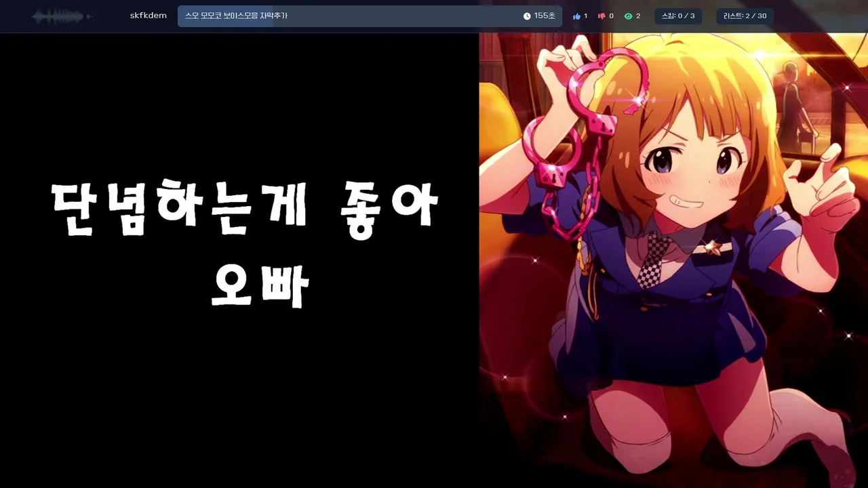Click the audio waveform logo

[62, 16]
